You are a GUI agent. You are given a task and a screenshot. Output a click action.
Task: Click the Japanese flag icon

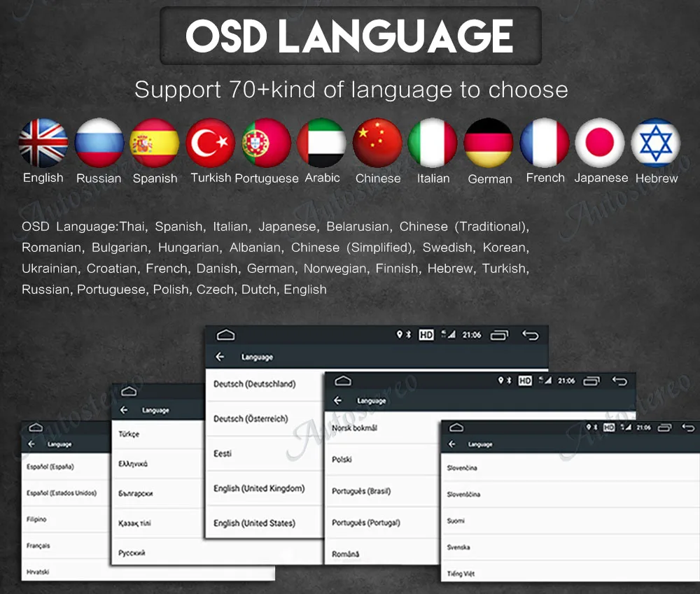600,143
